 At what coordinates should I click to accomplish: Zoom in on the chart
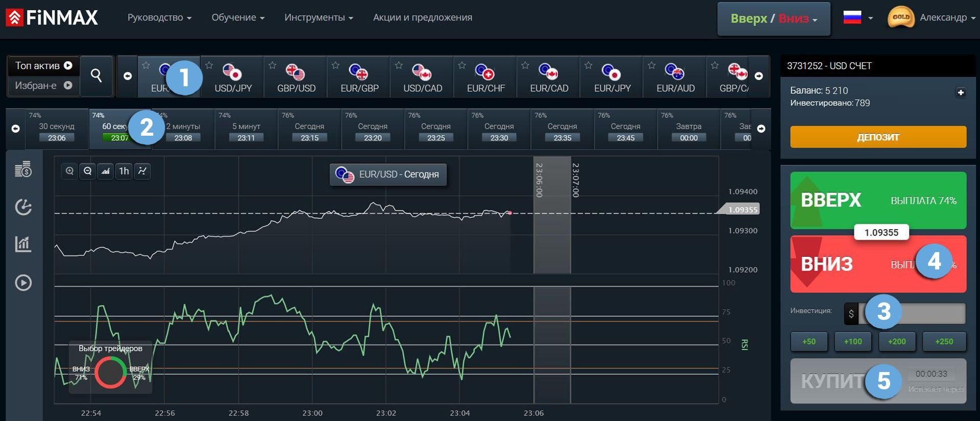point(69,171)
